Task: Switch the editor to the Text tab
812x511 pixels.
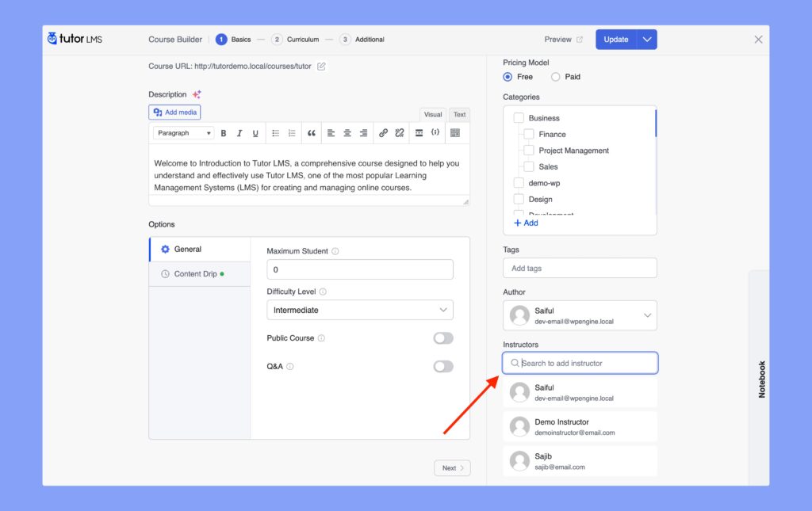Action: pos(459,115)
